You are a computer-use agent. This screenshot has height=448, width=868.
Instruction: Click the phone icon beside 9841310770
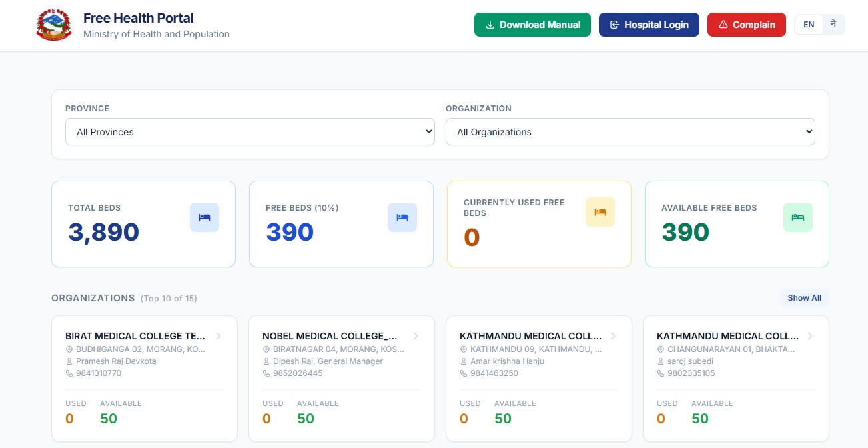click(69, 373)
